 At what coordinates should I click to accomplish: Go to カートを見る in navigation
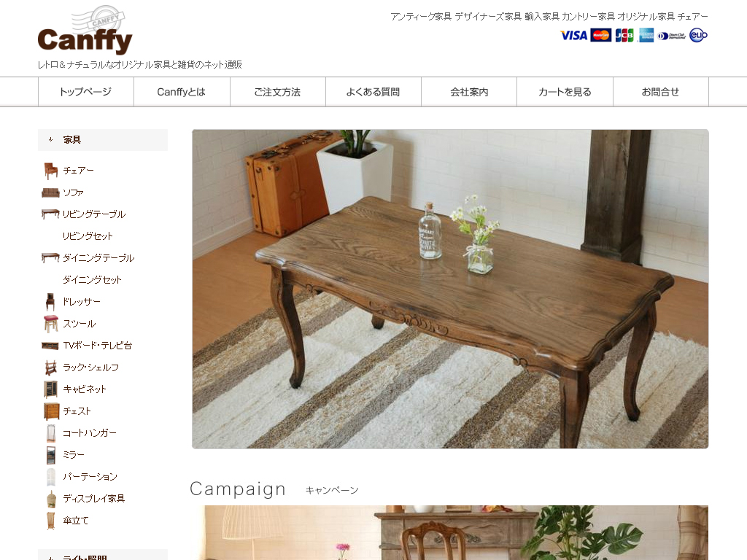click(565, 92)
